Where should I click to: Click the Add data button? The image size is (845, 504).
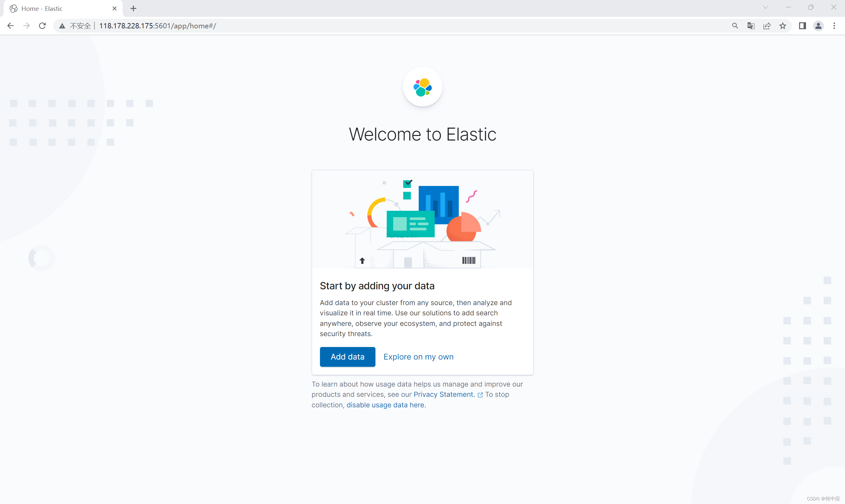coord(347,357)
